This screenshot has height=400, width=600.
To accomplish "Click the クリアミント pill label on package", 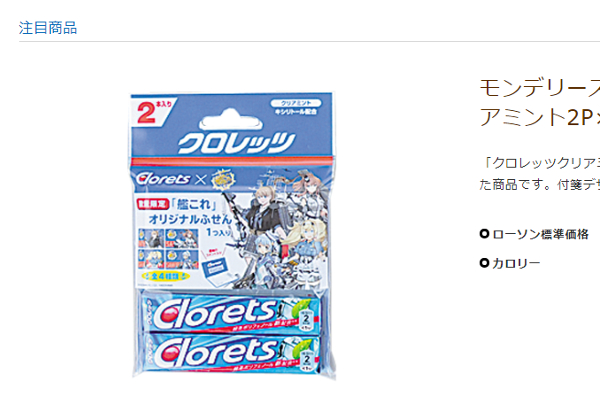I will pos(296,103).
